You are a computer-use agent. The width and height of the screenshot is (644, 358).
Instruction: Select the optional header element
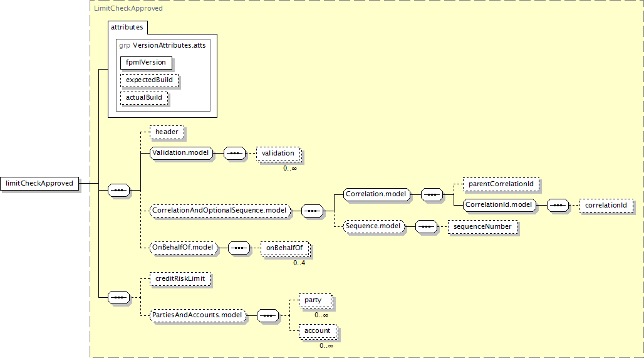(167, 132)
